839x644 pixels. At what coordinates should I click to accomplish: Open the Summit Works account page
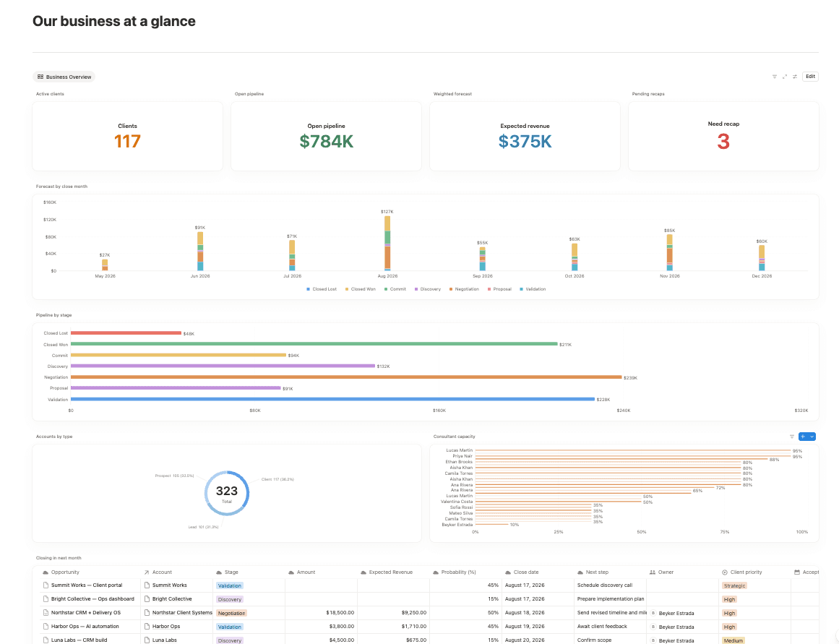coord(170,585)
